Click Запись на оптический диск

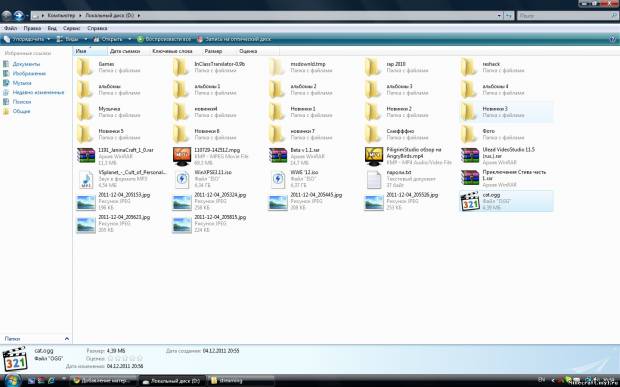[234, 39]
